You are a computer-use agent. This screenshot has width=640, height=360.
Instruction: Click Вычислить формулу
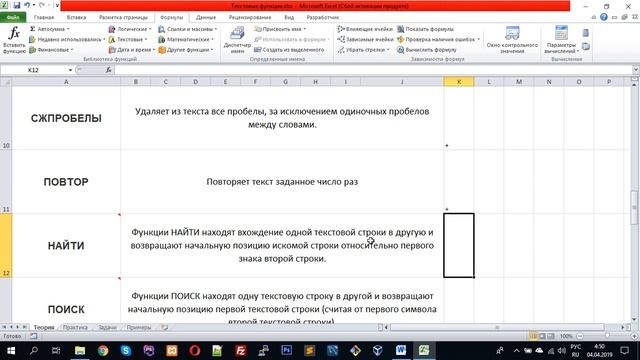point(427,50)
